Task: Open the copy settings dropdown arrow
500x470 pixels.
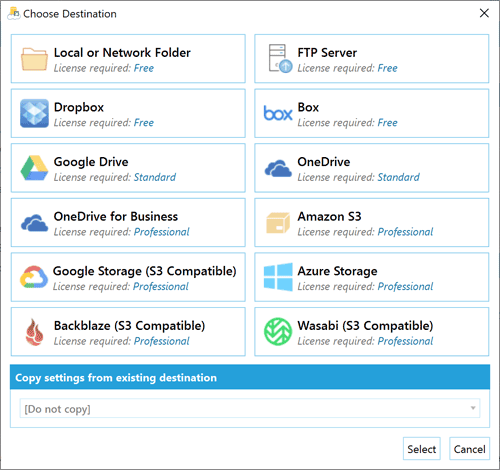Action: click(473, 408)
